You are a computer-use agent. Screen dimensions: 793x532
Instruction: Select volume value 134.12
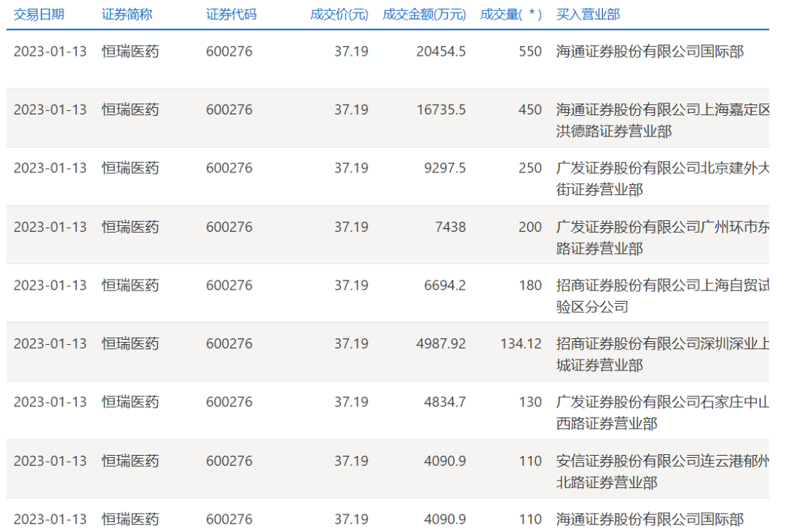[521, 343]
